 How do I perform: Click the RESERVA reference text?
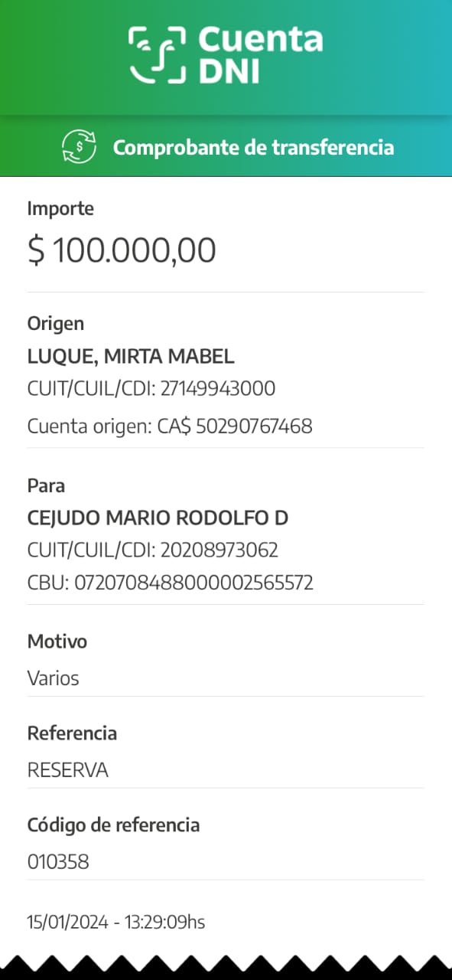click(x=68, y=770)
